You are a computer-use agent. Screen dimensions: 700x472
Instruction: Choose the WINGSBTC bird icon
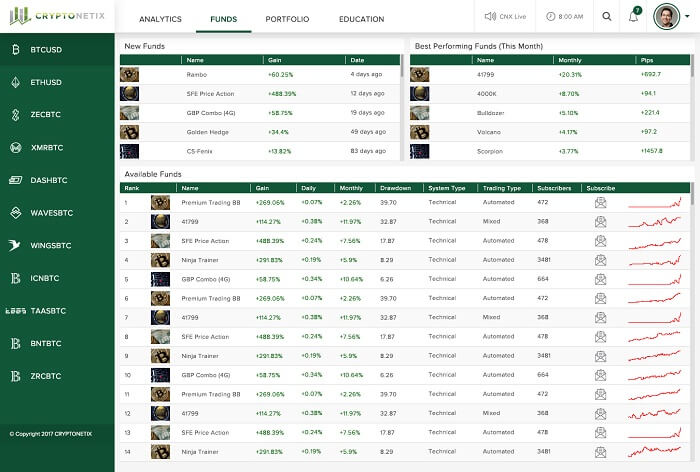16,245
